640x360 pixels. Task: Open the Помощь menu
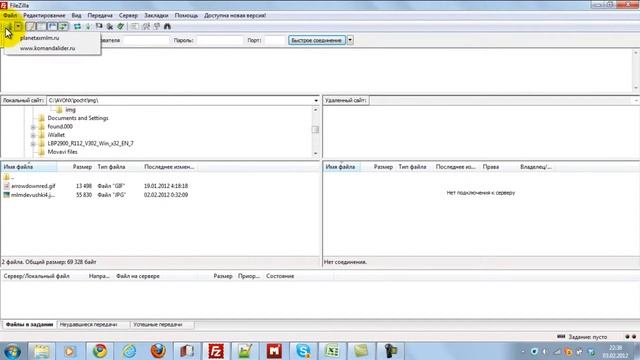[186, 16]
